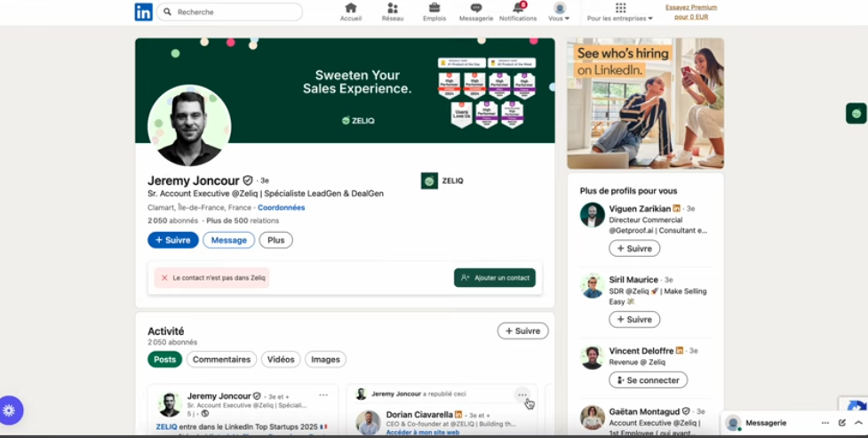Select the Posts activity tab
This screenshot has height=438, width=868.
(164, 359)
